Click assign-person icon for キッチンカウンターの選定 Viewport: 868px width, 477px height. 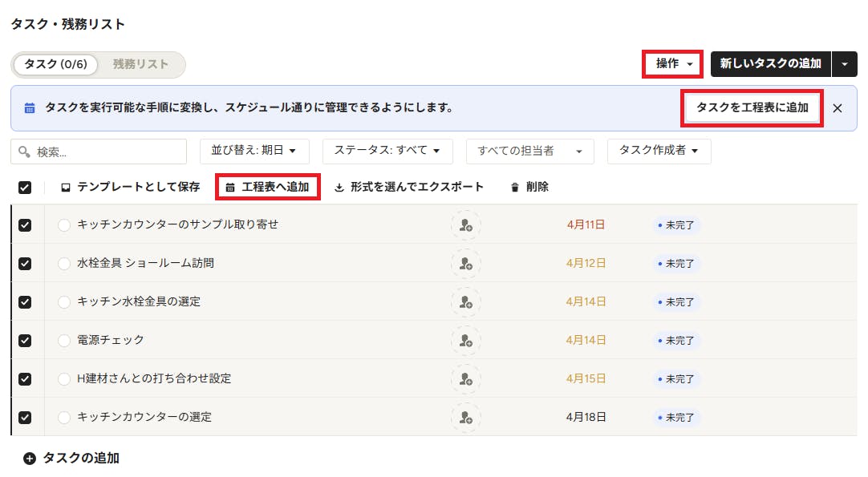[x=465, y=417]
